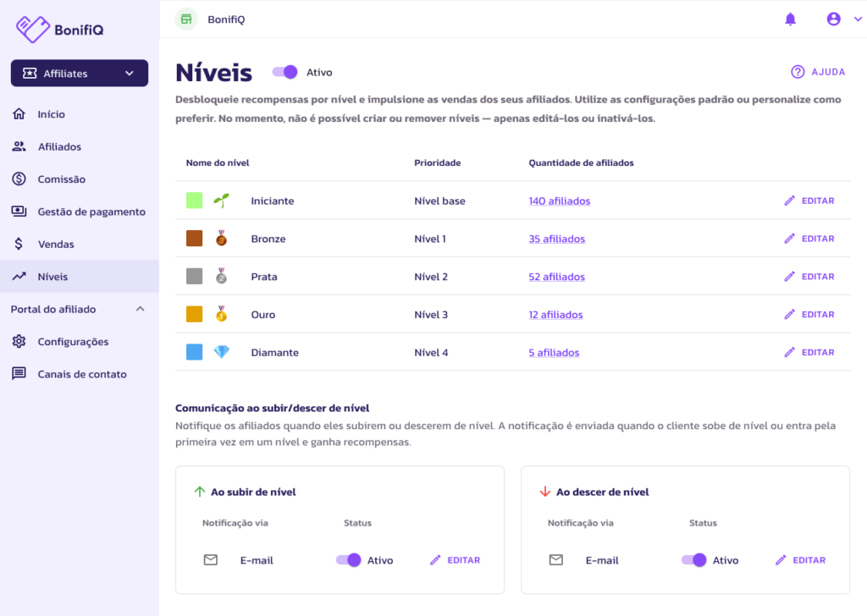Click the BonifiQ logo in sidebar
This screenshot has height=616, width=867.
coord(59,30)
